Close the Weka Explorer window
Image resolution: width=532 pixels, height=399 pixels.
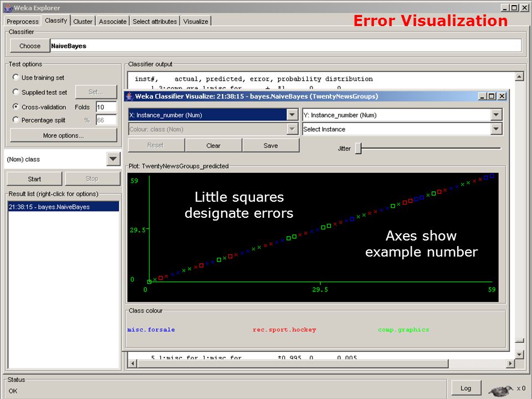tap(524, 7)
